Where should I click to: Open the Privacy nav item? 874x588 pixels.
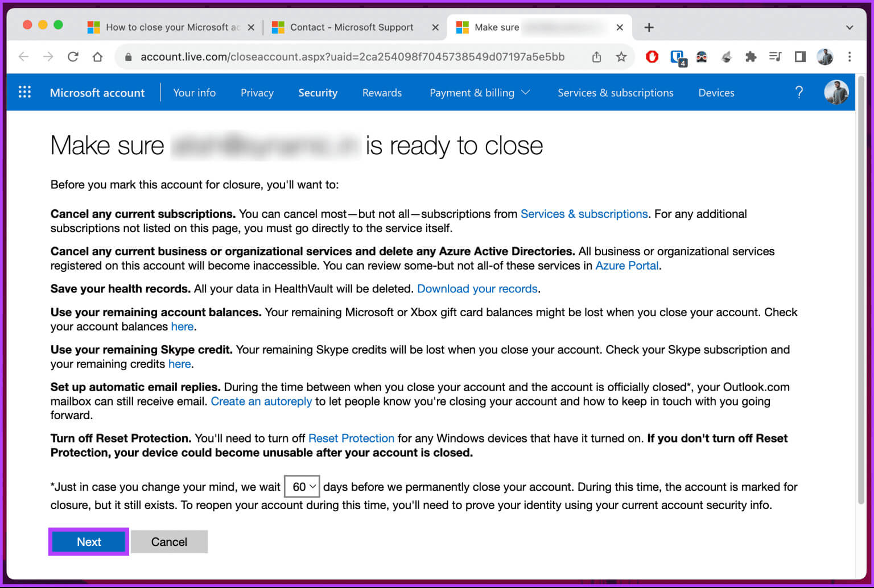click(257, 93)
